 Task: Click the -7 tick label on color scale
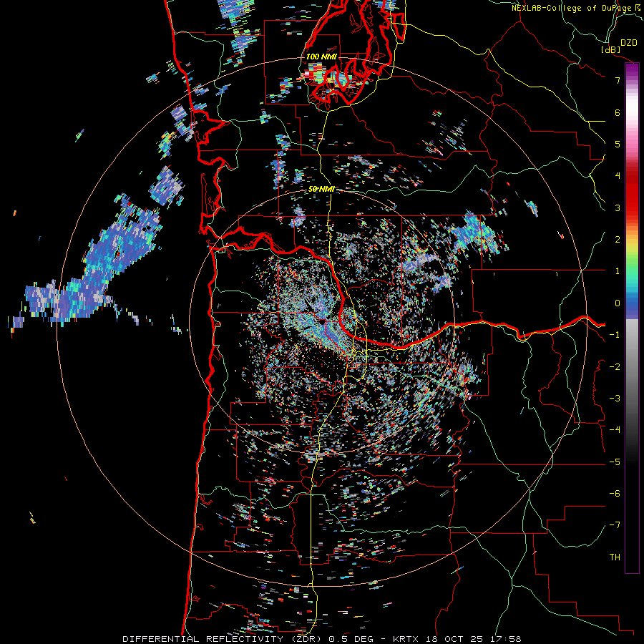point(615,525)
